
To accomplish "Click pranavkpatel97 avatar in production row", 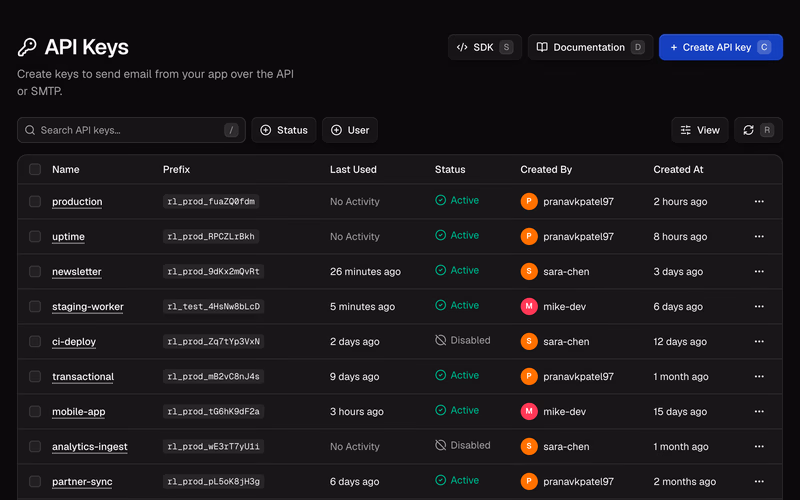I will (529, 202).
